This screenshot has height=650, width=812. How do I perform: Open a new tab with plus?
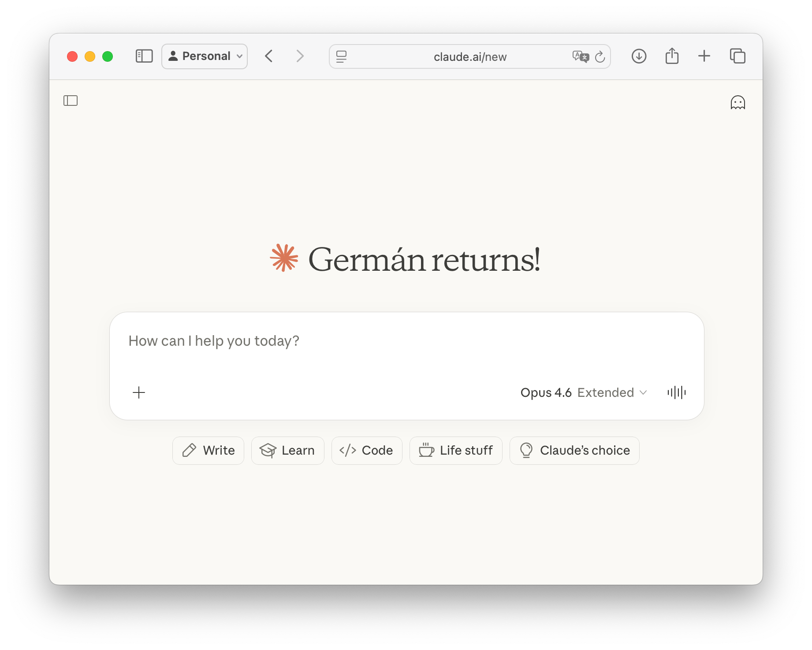pyautogui.click(x=704, y=56)
